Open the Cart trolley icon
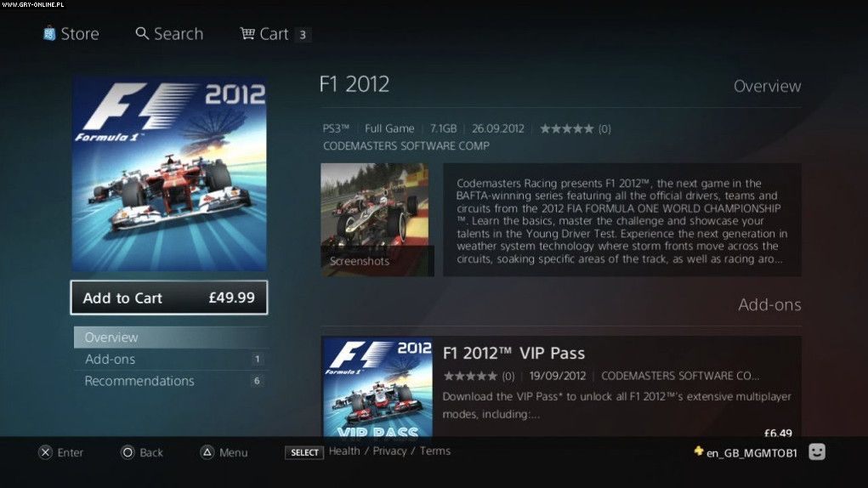The image size is (868, 488). click(x=247, y=34)
